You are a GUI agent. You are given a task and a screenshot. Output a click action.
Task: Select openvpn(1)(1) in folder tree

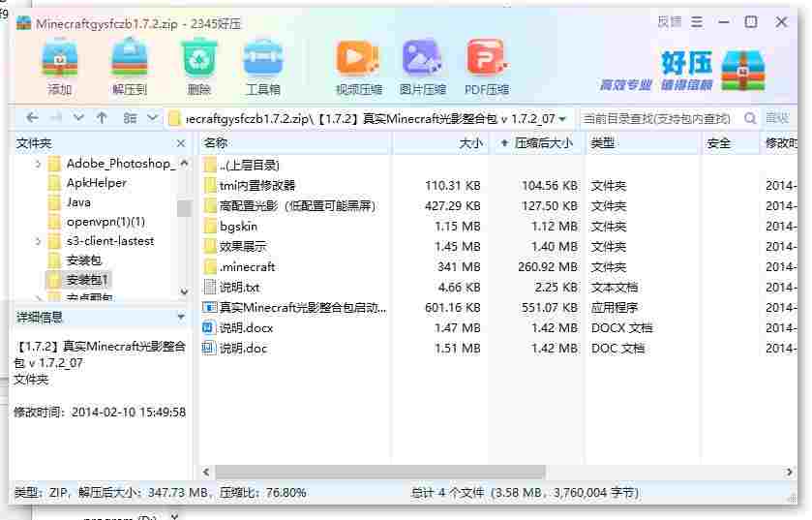tap(105, 222)
